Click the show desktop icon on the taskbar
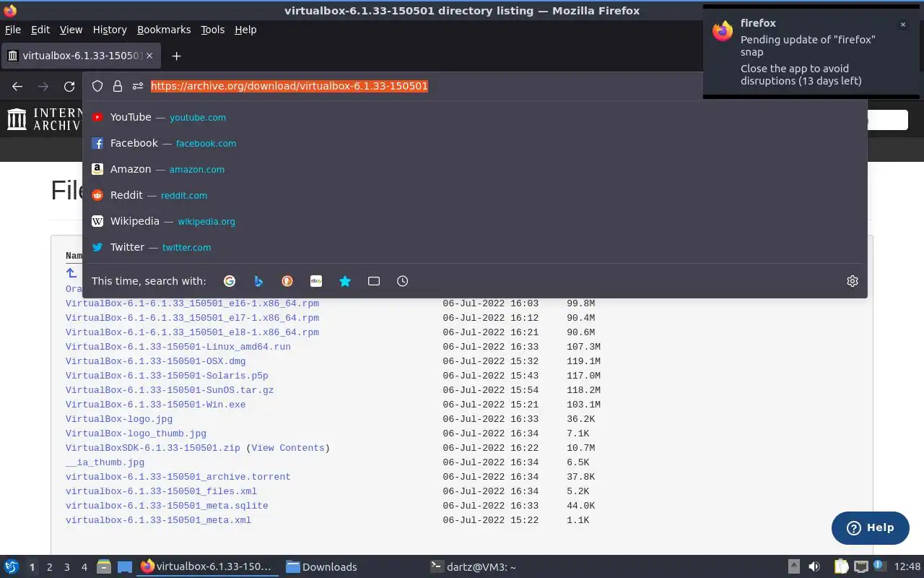The image size is (924, 578). point(125,567)
